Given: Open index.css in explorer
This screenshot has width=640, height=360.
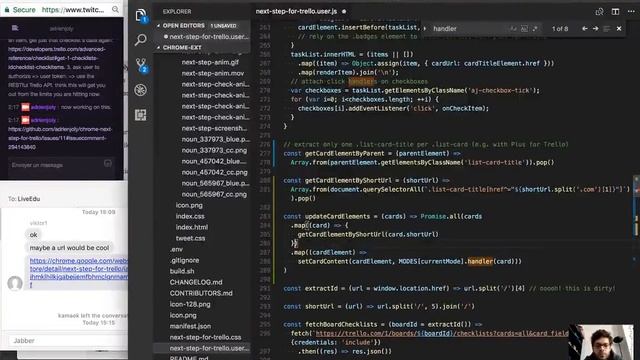Looking at the screenshot, I should 190,216.
